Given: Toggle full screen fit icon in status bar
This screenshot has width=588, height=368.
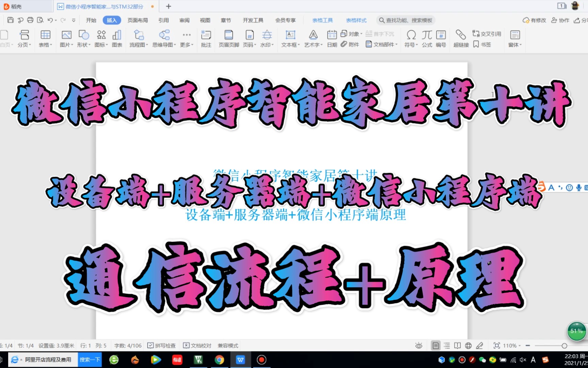Looking at the screenshot, I should pos(497,346).
